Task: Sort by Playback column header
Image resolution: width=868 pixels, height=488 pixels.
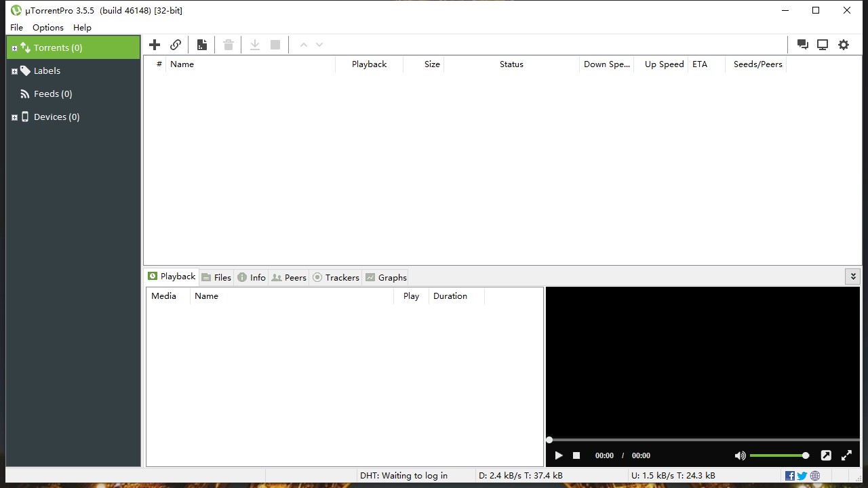Action: pos(369,64)
